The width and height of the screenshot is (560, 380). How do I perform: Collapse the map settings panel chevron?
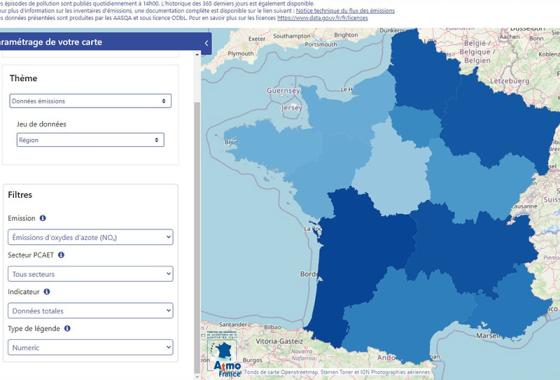click(x=206, y=43)
